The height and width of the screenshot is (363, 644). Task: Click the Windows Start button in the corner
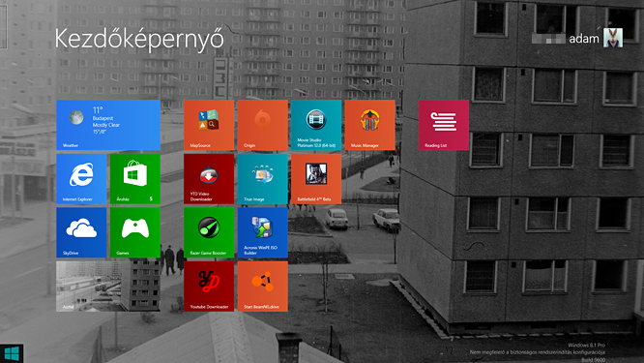pos(12,353)
